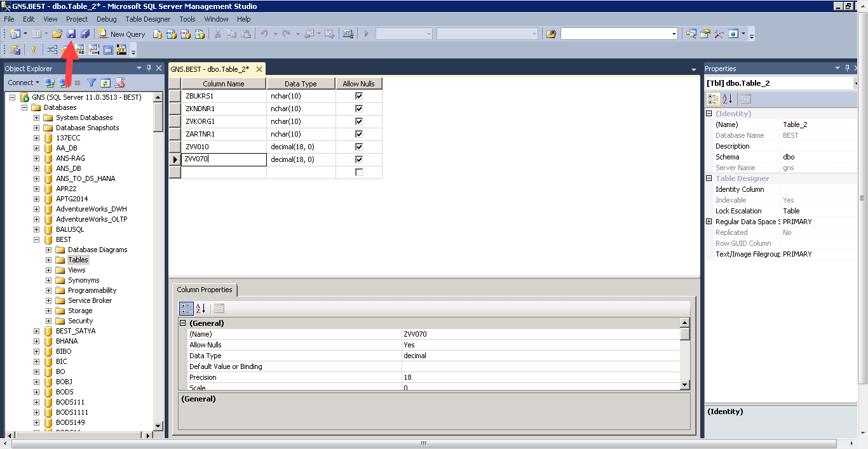868x449 pixels.
Task: Click the Save All toolbar icon
Action: [x=85, y=33]
